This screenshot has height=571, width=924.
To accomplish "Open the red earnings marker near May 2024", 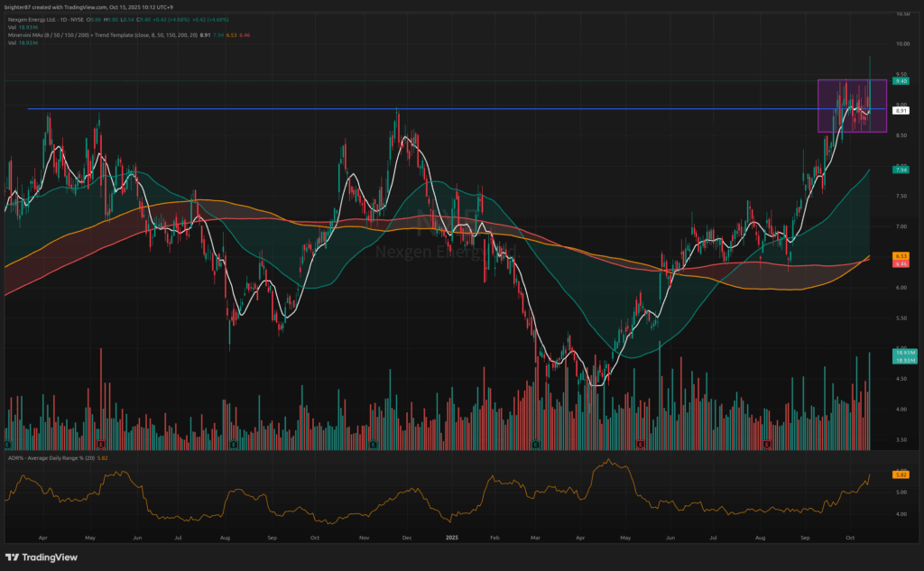I will (x=101, y=444).
